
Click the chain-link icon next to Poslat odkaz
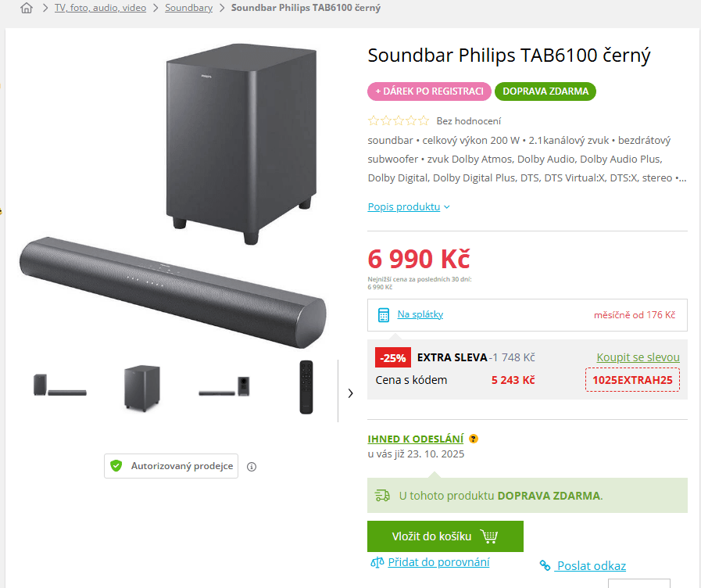[545, 565]
